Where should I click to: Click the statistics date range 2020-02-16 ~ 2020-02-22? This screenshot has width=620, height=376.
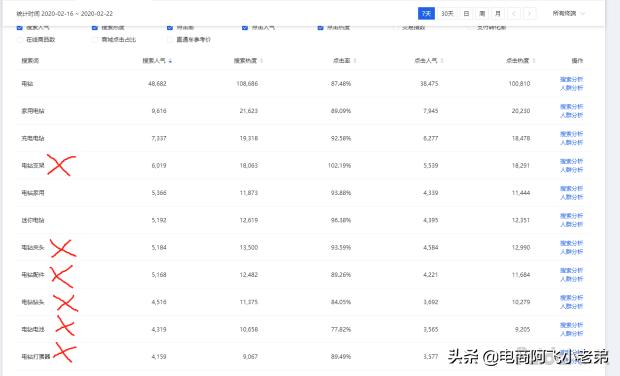77,13
